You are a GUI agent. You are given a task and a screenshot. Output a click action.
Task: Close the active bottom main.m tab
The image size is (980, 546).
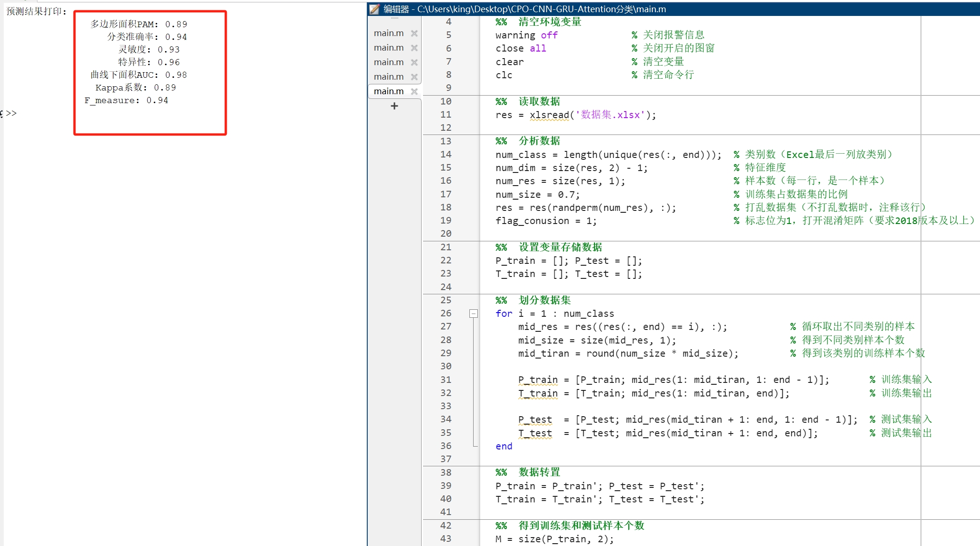(414, 91)
